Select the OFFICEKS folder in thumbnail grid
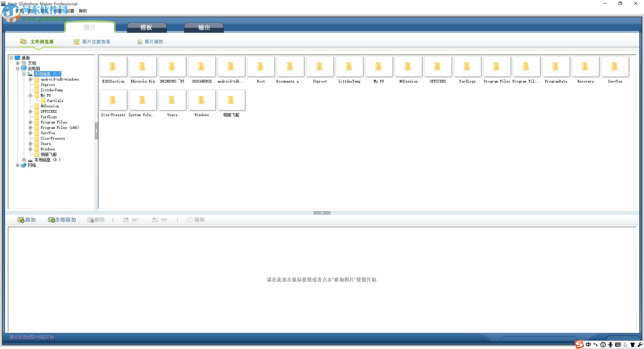The height and width of the screenshot is (349, 644). [x=438, y=67]
